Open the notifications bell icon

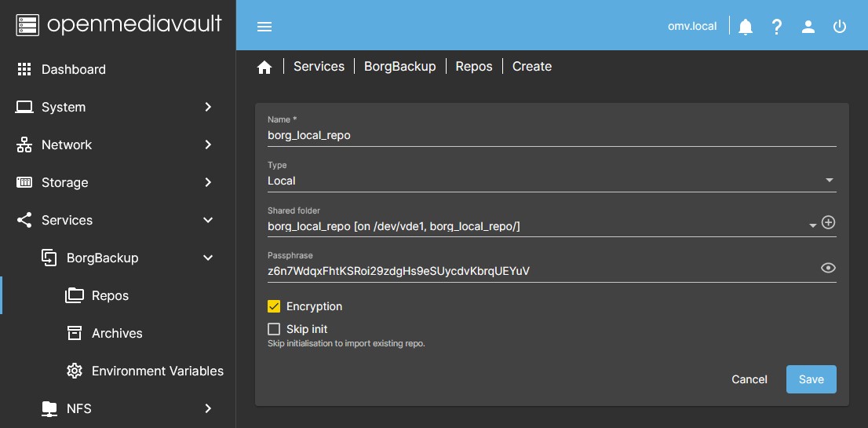coord(746,27)
